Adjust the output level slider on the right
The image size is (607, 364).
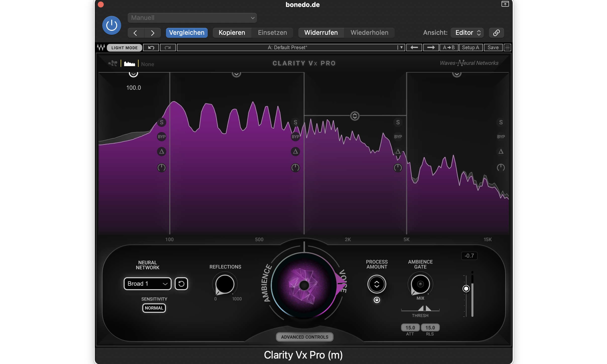click(466, 288)
